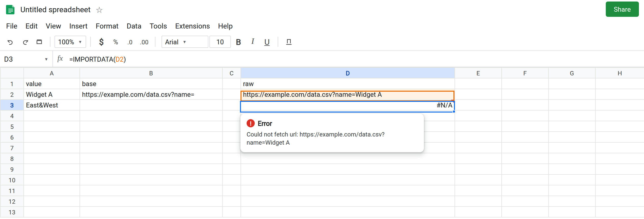Screen dimensions: 644x219
Task: Toggle bold formatting
Action: (x=238, y=42)
